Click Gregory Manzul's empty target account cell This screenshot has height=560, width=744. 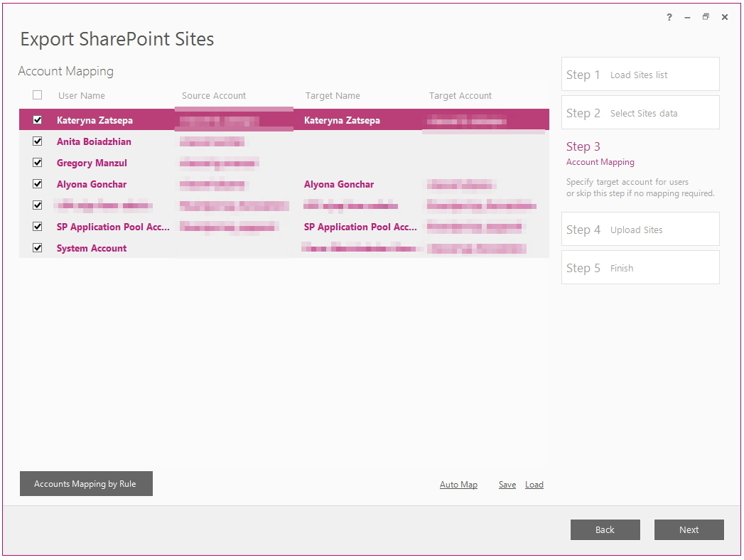point(485,163)
